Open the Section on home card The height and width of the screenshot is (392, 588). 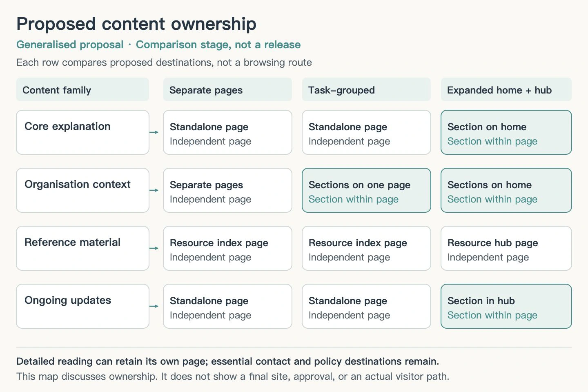506,132
